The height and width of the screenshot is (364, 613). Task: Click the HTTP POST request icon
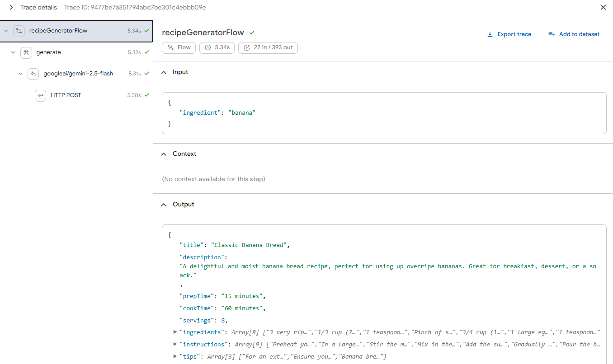tap(41, 95)
